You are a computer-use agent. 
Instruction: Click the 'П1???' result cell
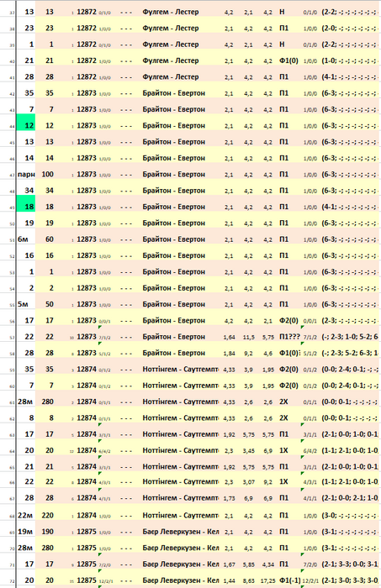[x=289, y=337]
